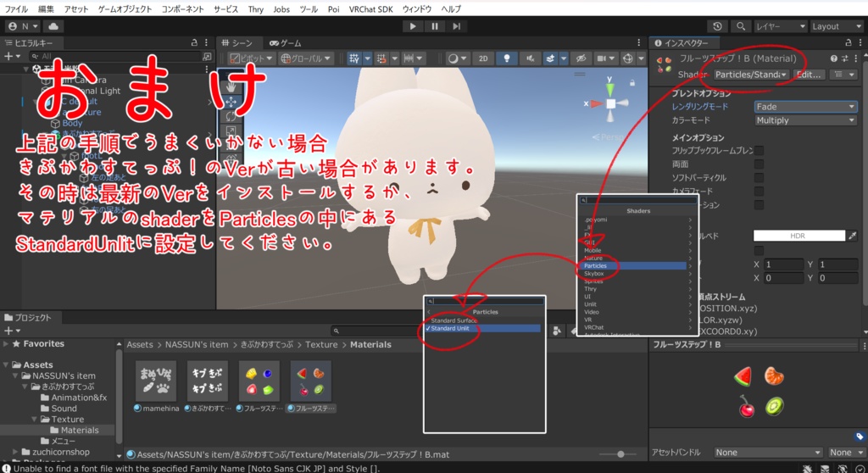Toggle hidden objects visibility eye icon
868x473 pixels.
click(581, 58)
